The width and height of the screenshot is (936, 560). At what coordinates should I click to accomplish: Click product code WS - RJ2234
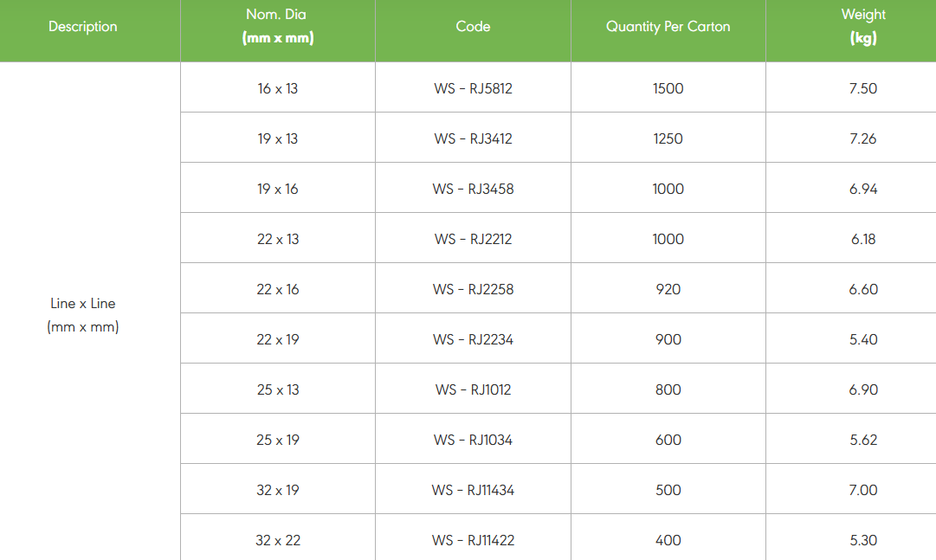[473, 339]
